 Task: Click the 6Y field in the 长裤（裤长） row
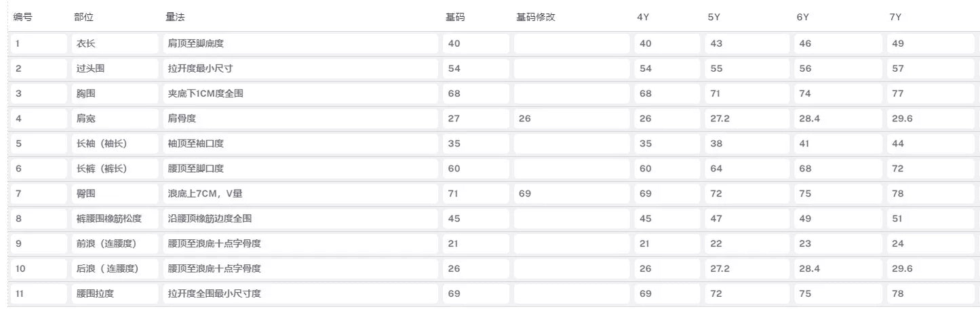(x=838, y=169)
